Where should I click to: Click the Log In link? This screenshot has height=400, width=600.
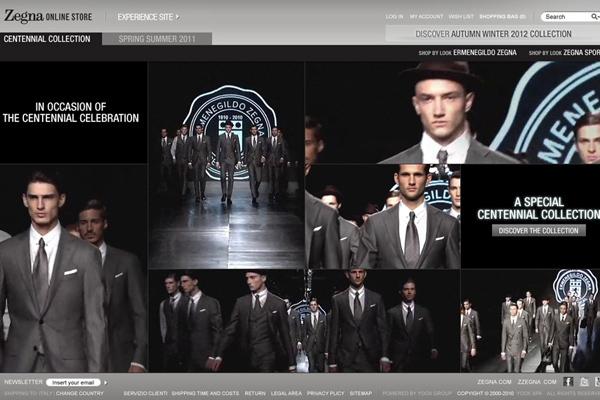click(394, 16)
